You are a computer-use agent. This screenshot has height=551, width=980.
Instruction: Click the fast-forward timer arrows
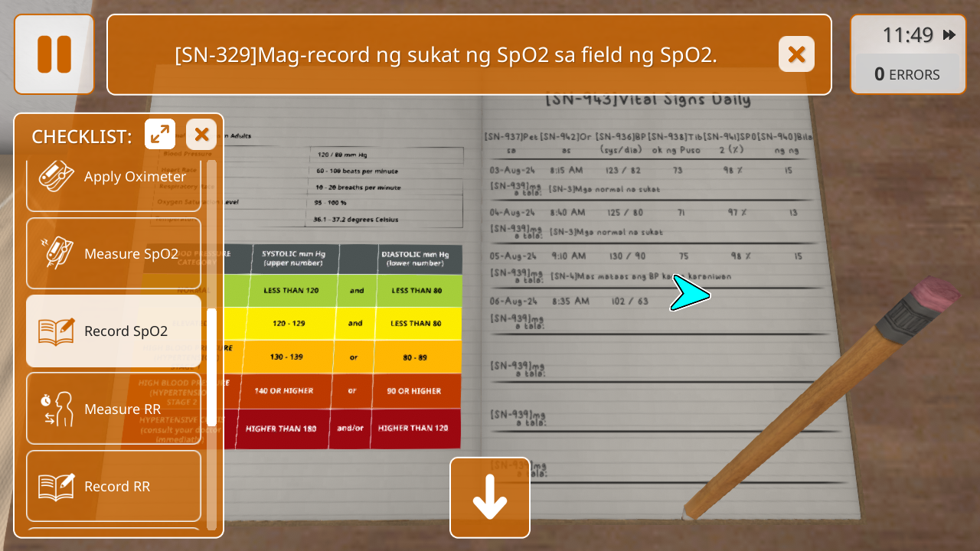[949, 35]
